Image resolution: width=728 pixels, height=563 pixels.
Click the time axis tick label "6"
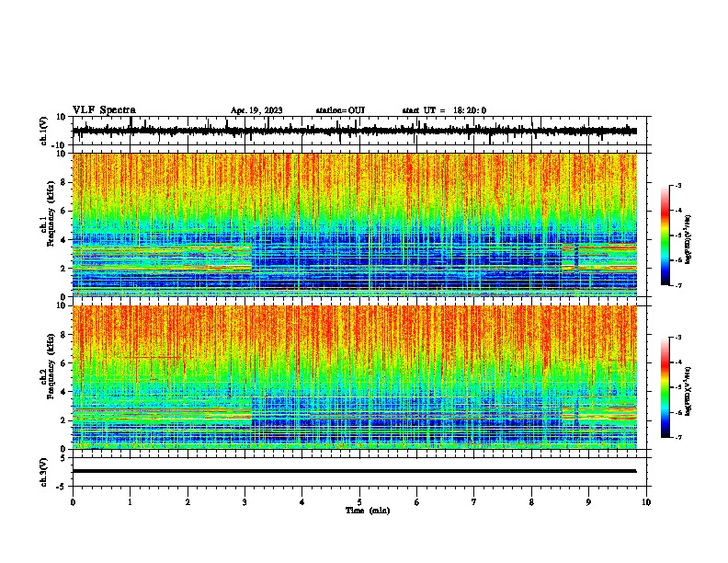416,502
